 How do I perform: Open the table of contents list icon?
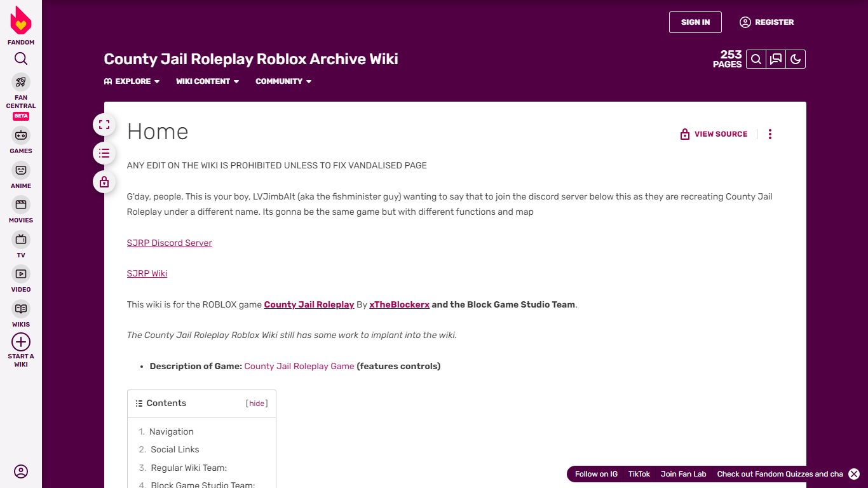[x=104, y=153]
